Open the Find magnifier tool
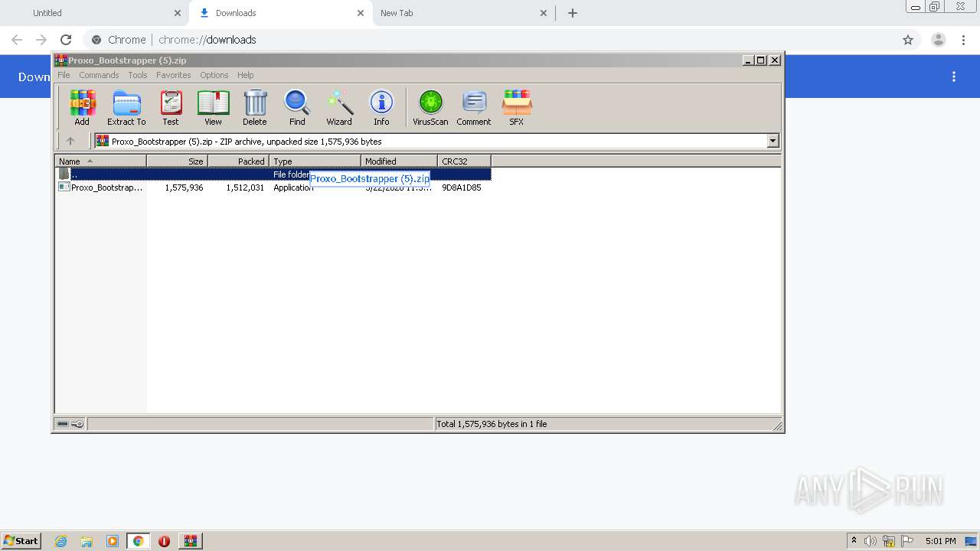Image resolution: width=980 pixels, height=551 pixels. (x=297, y=107)
